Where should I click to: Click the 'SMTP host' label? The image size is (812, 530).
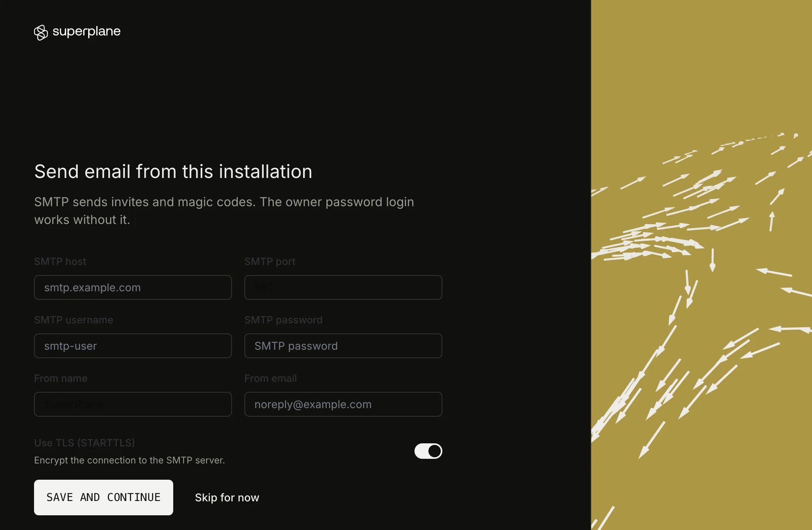60,262
